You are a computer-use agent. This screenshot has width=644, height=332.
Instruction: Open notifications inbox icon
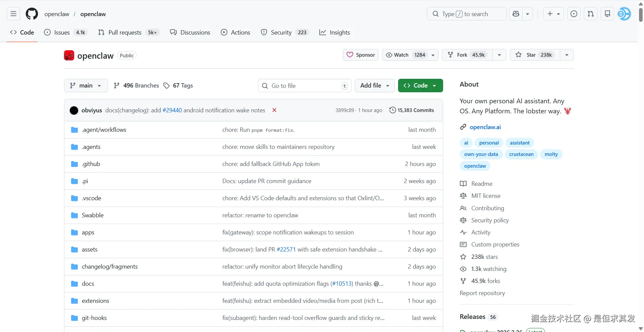coord(607,14)
